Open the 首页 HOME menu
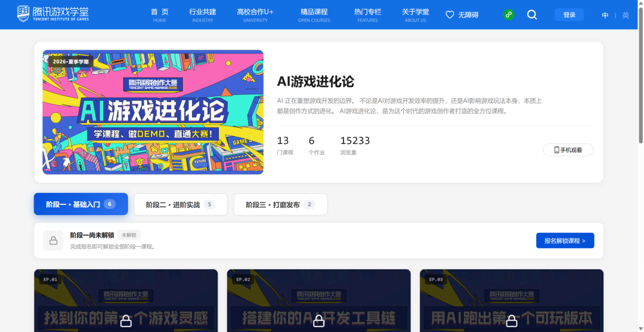 tap(159, 15)
